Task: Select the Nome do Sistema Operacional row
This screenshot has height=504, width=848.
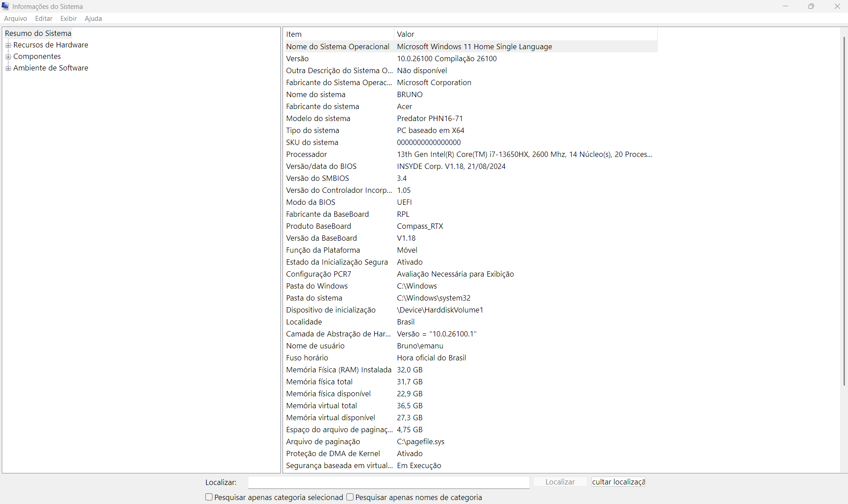Action: coord(471,47)
